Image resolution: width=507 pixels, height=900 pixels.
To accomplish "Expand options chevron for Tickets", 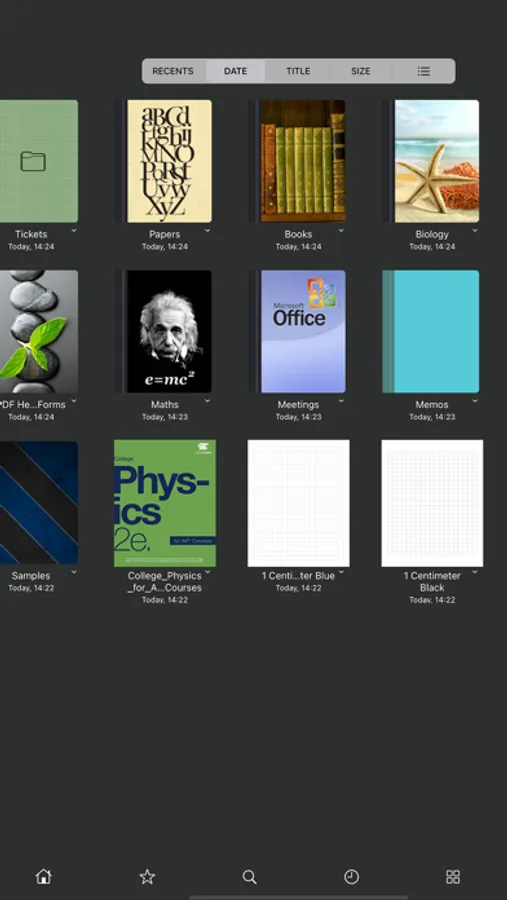I will 74,230.
